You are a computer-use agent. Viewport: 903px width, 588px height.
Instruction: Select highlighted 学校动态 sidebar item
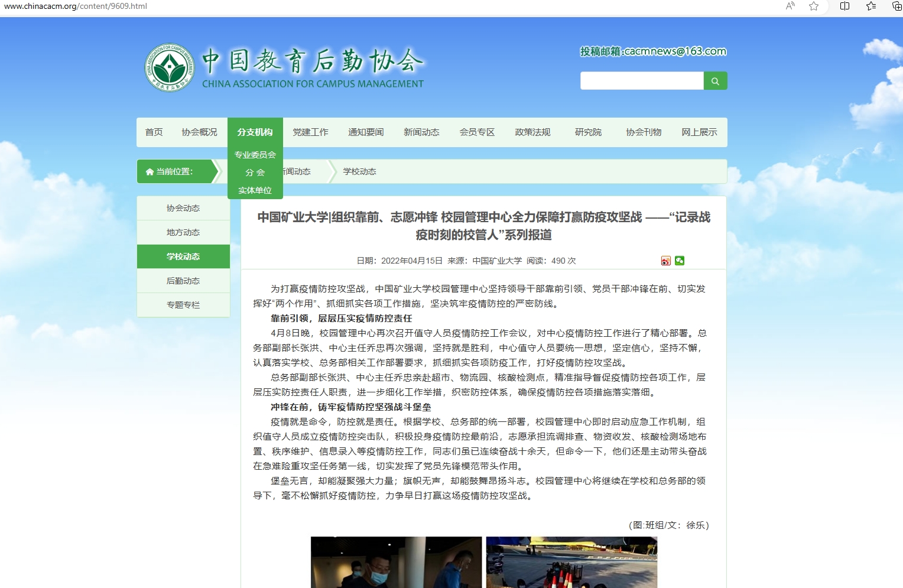pyautogui.click(x=183, y=256)
